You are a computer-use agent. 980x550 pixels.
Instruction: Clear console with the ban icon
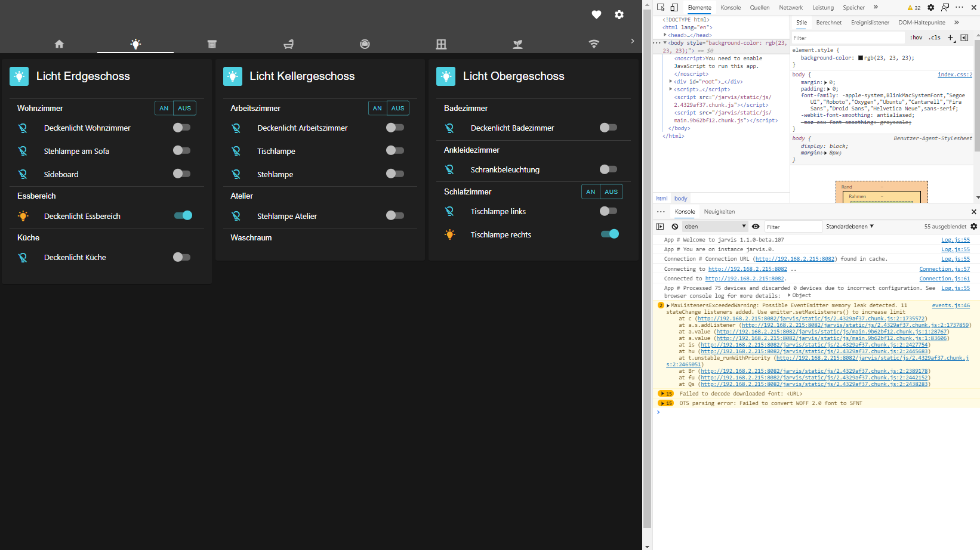point(674,227)
